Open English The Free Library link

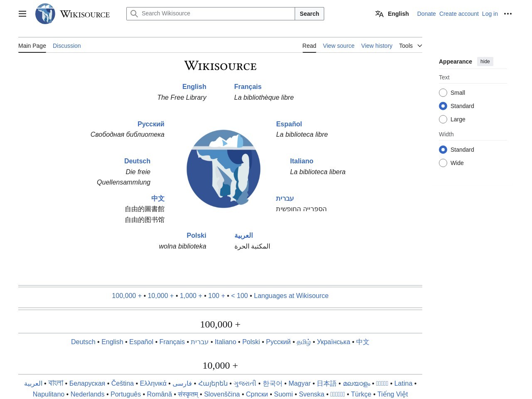tap(194, 86)
